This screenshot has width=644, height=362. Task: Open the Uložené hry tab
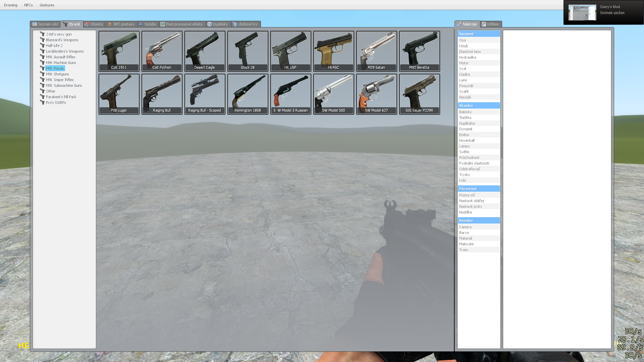[246, 24]
